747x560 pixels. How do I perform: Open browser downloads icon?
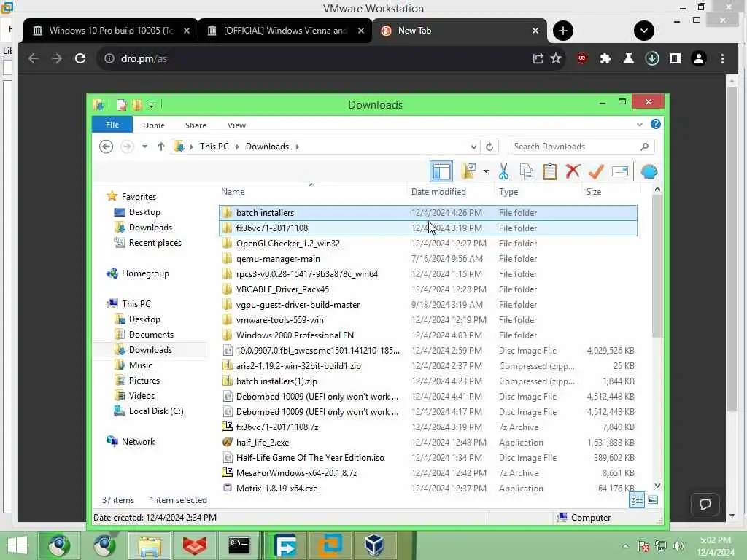click(651, 58)
